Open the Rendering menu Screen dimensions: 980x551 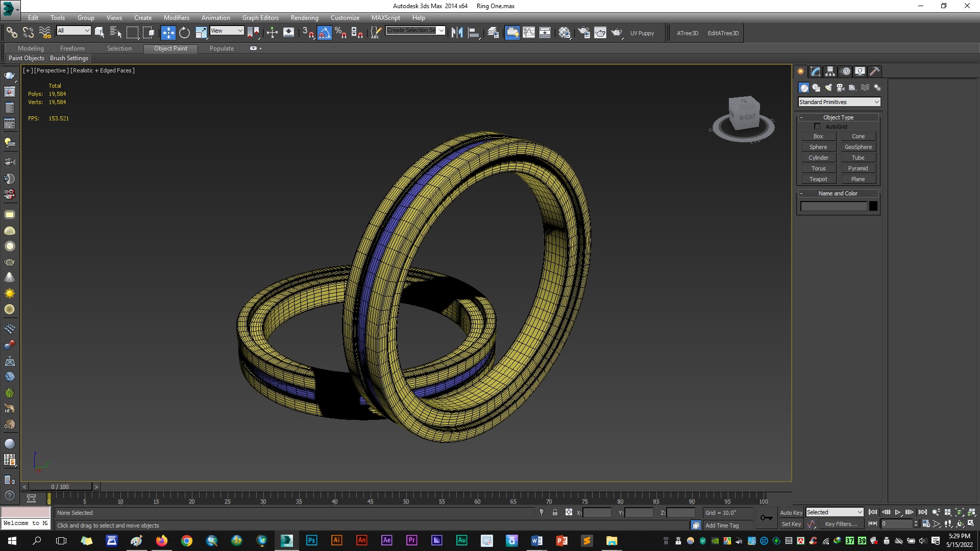pyautogui.click(x=304, y=17)
